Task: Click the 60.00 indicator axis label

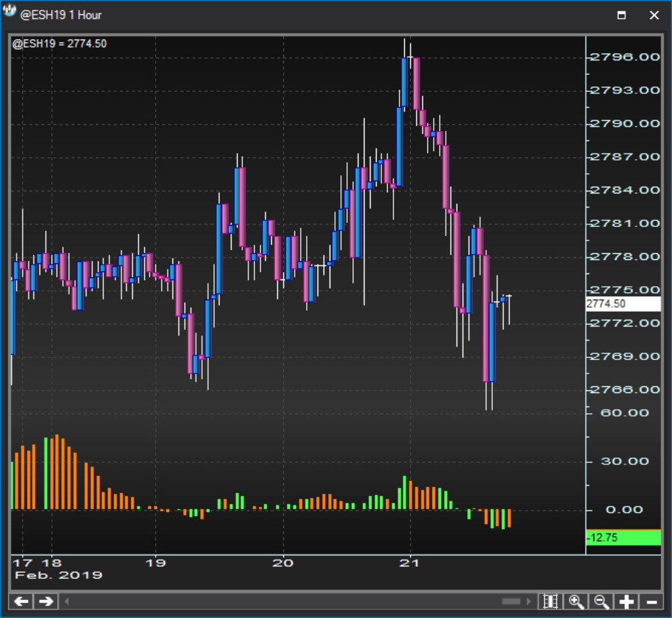Action: 625,413
